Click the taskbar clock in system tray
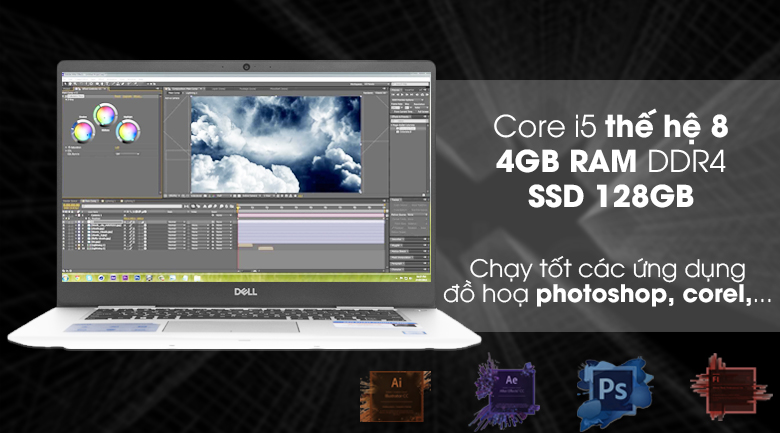 [x=422, y=278]
